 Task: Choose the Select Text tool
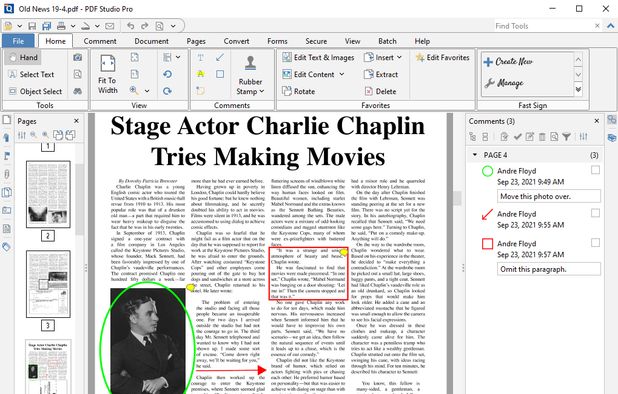31,74
